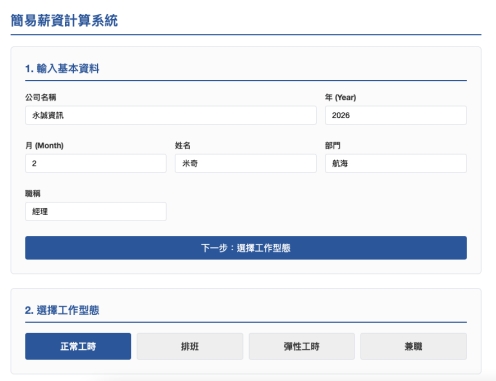The image size is (496, 381).
Task: Click the 公司名稱 label
Action: [x=41, y=97]
